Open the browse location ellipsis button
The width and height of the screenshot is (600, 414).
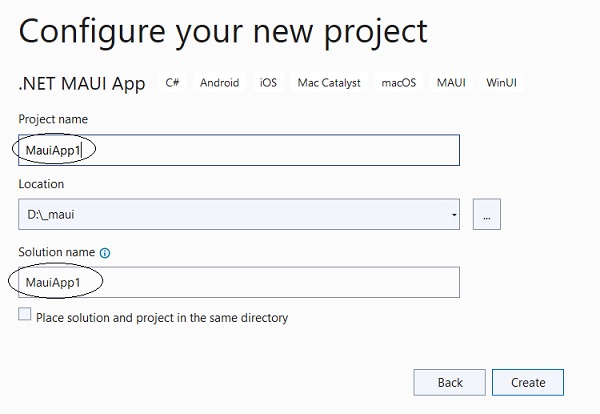tap(486, 214)
